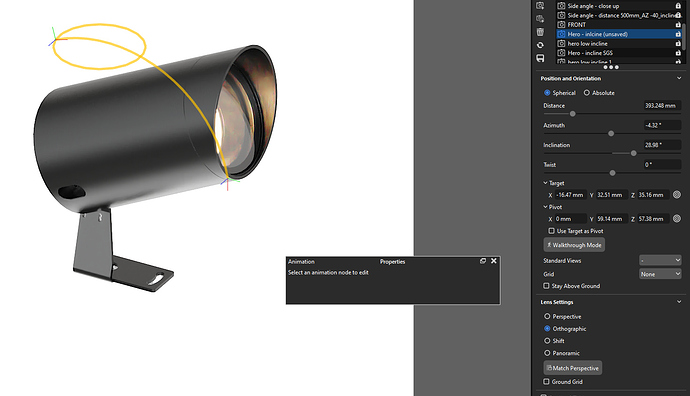The image size is (690, 396).
Task: Click the Inclination slider handle
Action: tap(633, 153)
